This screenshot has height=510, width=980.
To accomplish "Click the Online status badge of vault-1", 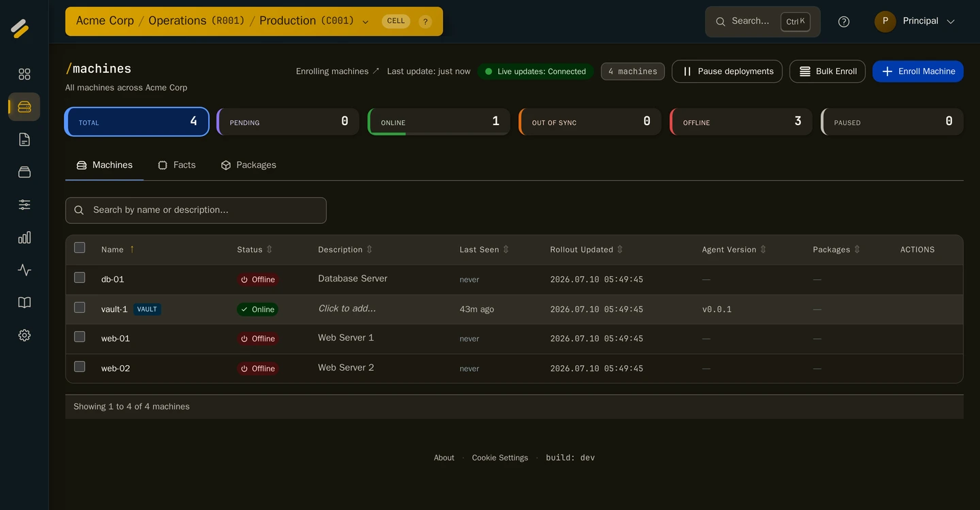I will [257, 309].
